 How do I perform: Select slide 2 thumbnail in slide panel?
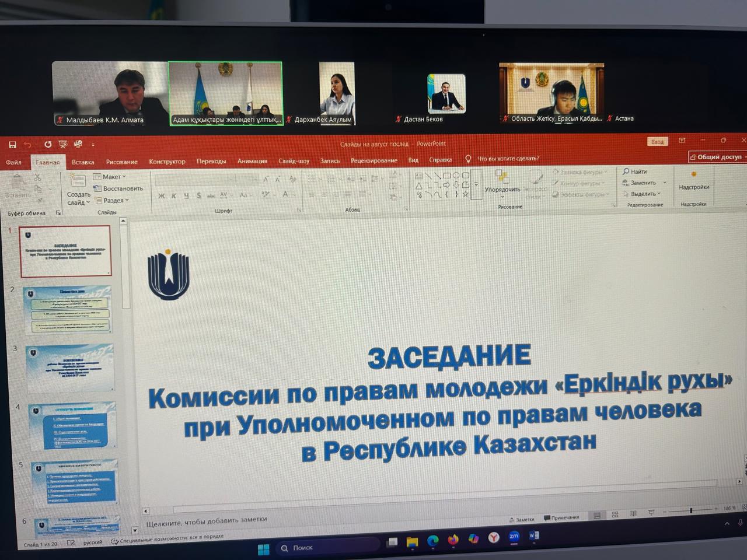67,309
